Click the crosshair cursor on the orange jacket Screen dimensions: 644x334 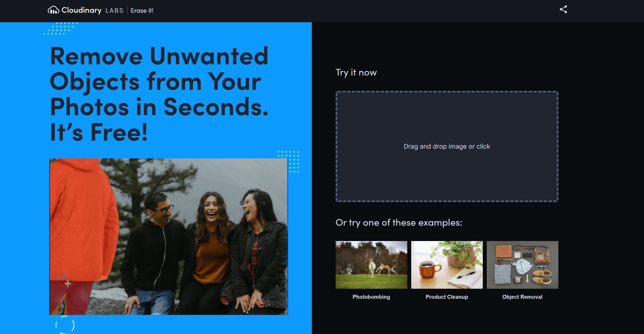pos(68,284)
